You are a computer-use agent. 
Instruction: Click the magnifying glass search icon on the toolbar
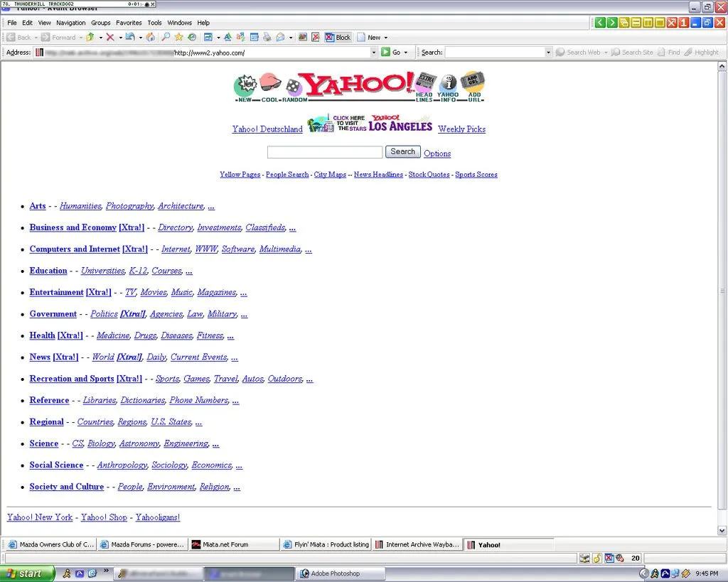pyautogui.click(x=165, y=36)
